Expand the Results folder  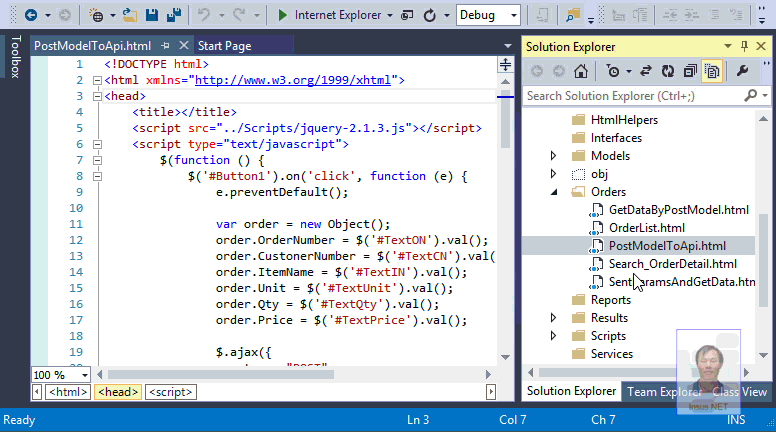click(x=553, y=318)
